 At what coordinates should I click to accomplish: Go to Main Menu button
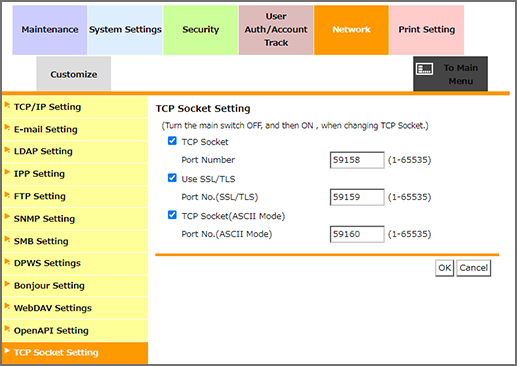click(x=450, y=74)
